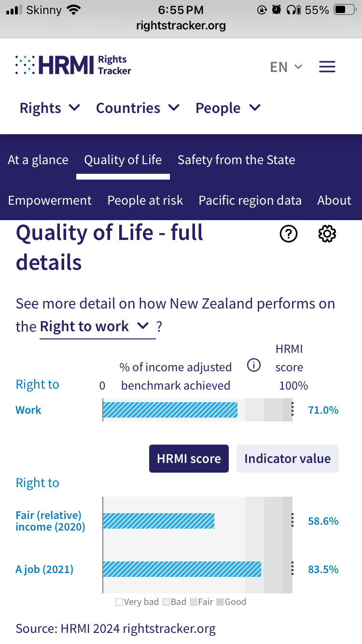The width and height of the screenshot is (362, 644).
Task: Click the Fair (relative) income (2020) link
Action: tap(50, 521)
